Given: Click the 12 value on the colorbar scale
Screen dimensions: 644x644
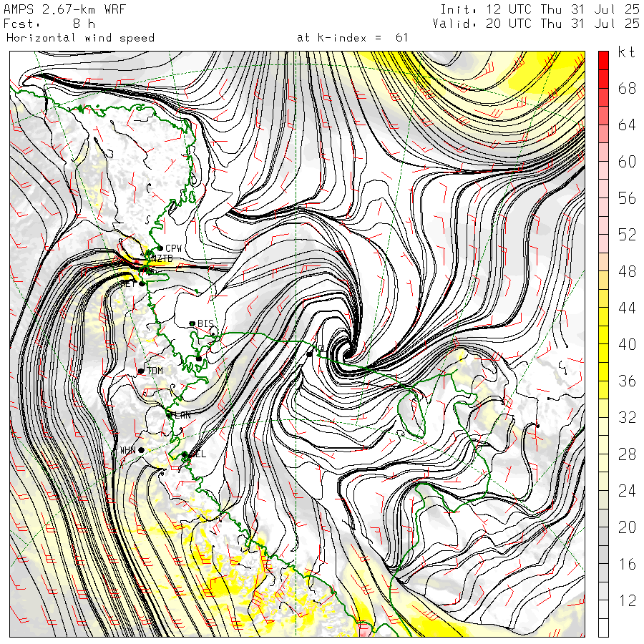Looking at the screenshot, I should tap(627, 600).
